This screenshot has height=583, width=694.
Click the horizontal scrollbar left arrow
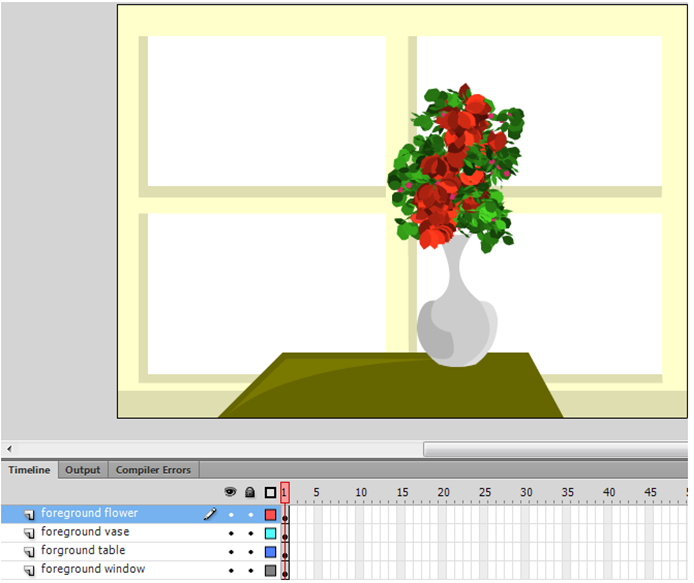click(9, 449)
